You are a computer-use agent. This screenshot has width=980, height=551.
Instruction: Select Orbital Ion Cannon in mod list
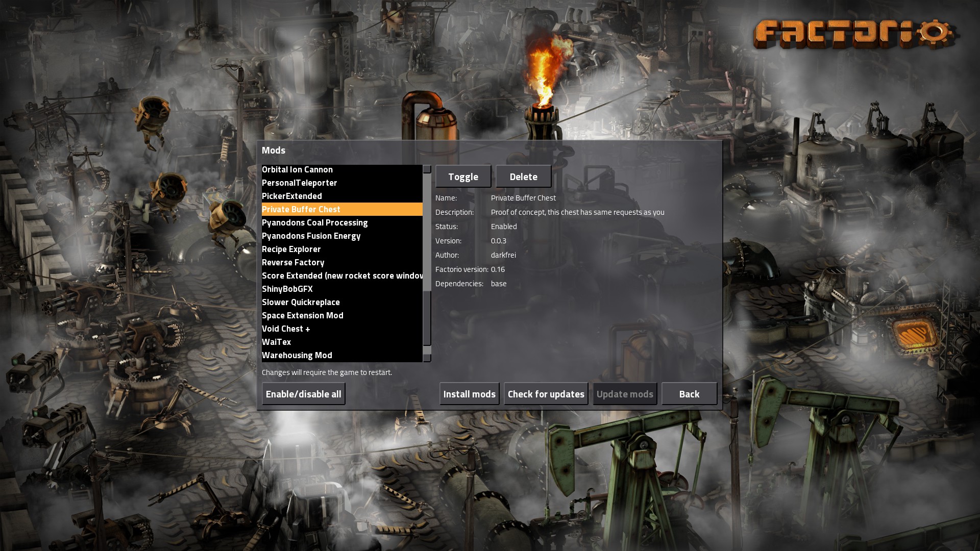click(x=342, y=169)
